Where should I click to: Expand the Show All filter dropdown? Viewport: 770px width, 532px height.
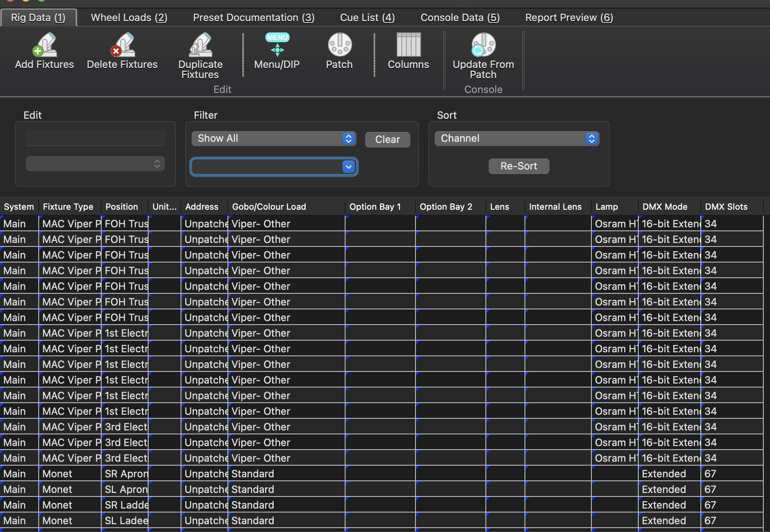click(x=273, y=139)
